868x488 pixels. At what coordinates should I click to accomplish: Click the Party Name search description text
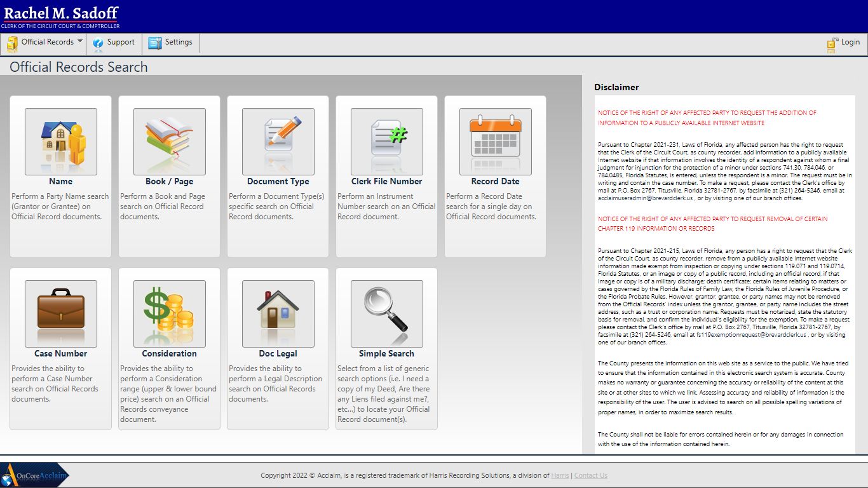click(x=60, y=207)
